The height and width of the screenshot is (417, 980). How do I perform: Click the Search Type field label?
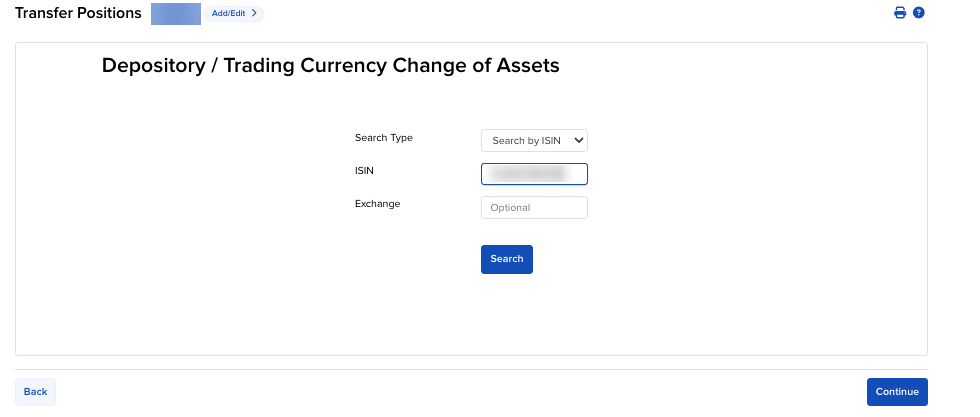pos(383,138)
